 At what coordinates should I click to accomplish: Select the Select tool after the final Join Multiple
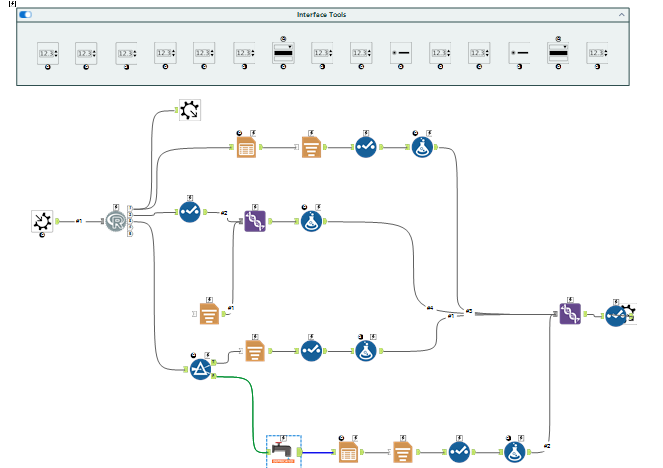coord(616,316)
